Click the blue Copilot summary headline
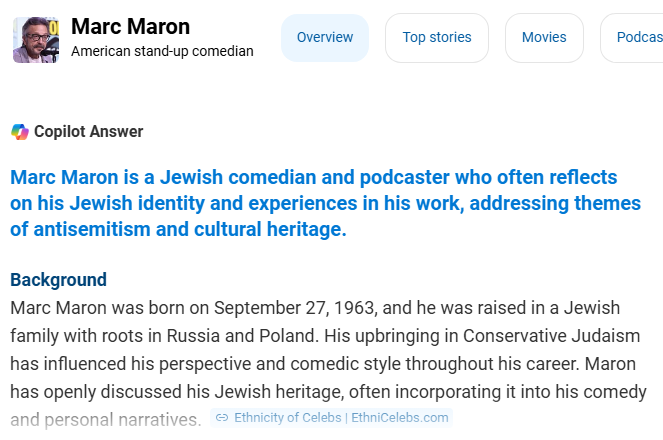 pos(326,203)
